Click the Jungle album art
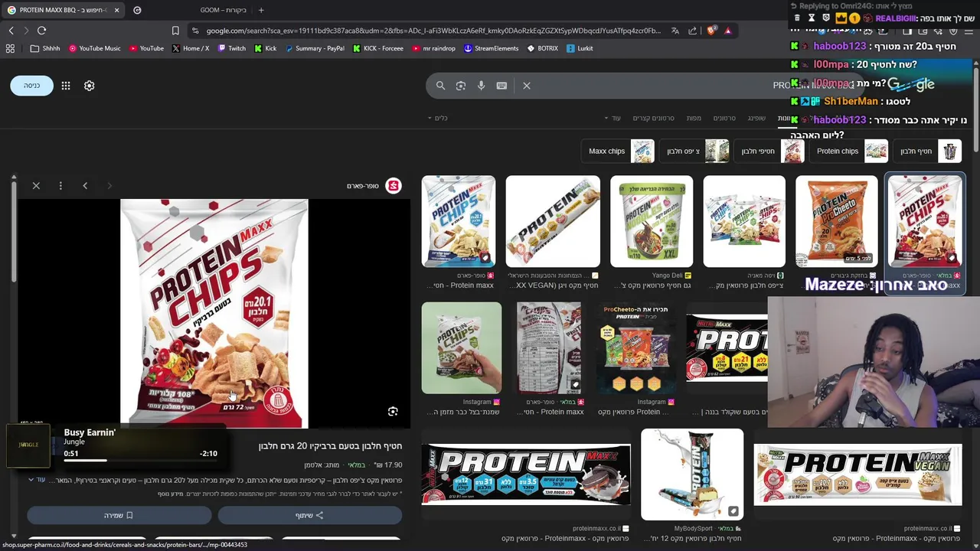The height and width of the screenshot is (551, 980). click(x=28, y=445)
